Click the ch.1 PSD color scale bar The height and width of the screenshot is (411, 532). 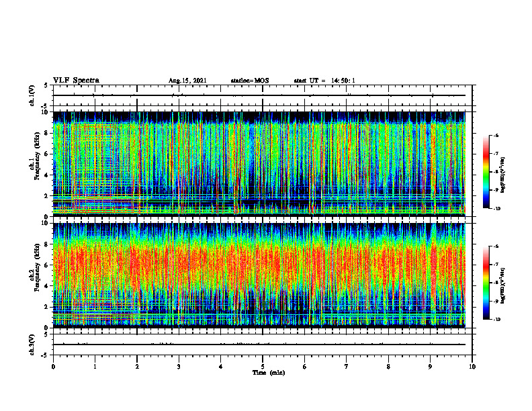(486, 172)
